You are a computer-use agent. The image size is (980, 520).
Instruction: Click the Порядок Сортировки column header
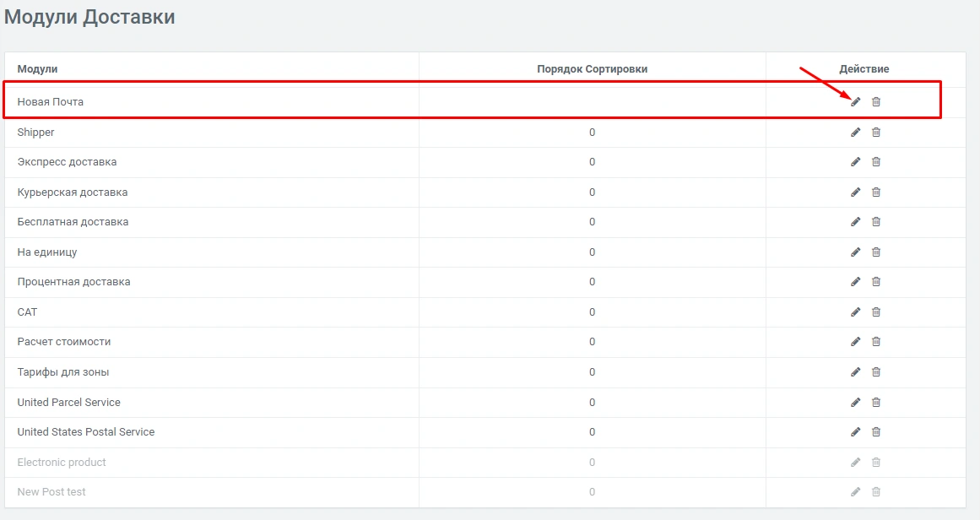[592, 68]
